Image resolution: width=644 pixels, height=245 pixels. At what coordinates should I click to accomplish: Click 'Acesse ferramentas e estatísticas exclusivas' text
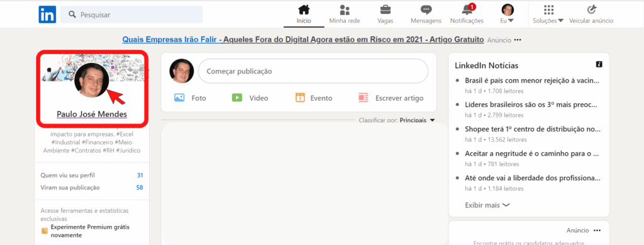(x=84, y=215)
